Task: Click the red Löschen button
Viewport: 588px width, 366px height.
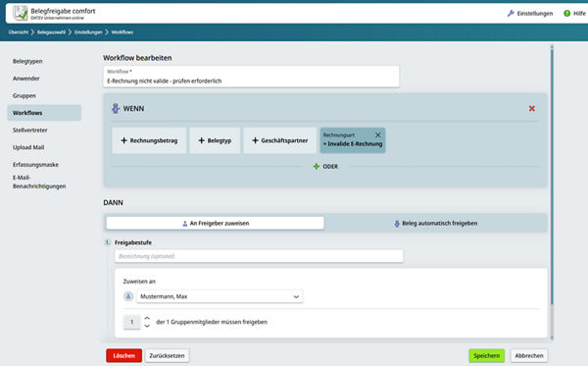Action: pyautogui.click(x=124, y=355)
